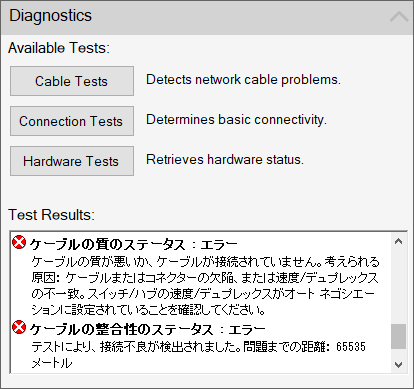This screenshot has width=414, height=389.
Task: Click the cable integrity error icon
Action: click(19, 327)
